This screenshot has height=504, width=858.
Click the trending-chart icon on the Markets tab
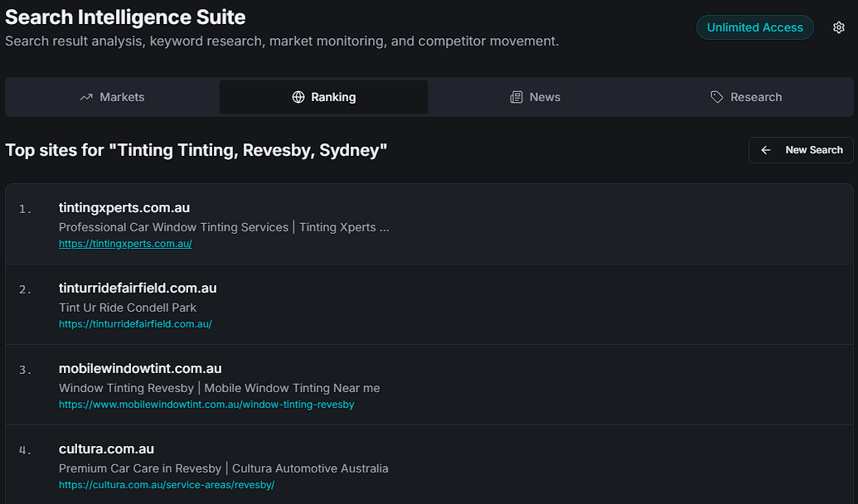click(86, 97)
